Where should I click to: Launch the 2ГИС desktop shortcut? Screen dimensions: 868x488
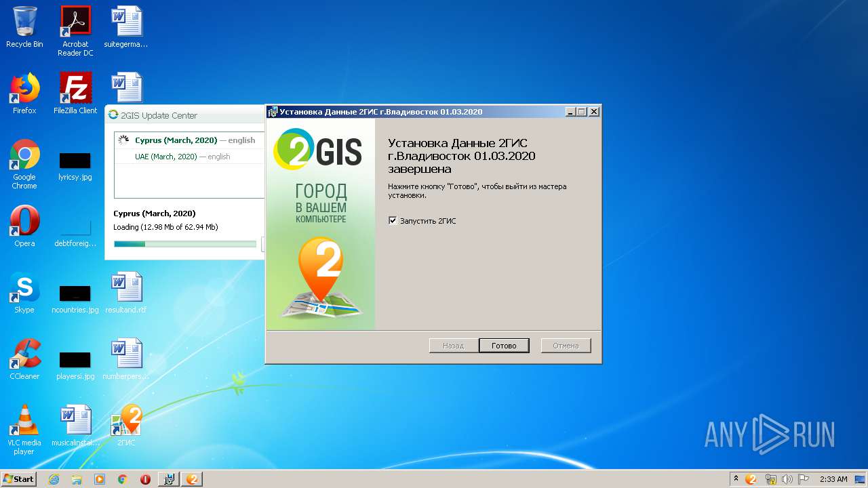click(x=126, y=425)
